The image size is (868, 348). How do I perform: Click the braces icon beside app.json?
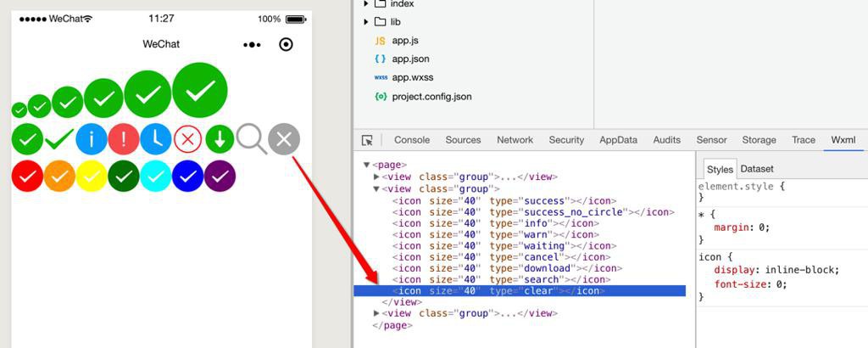pos(380,59)
